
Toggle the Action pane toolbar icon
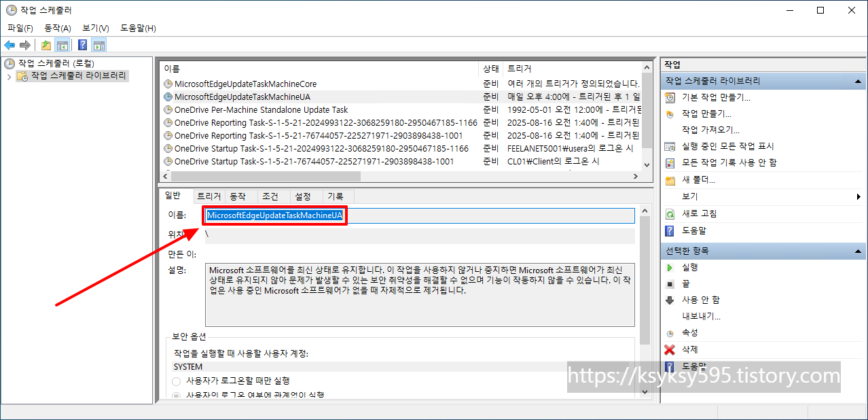tap(99, 45)
